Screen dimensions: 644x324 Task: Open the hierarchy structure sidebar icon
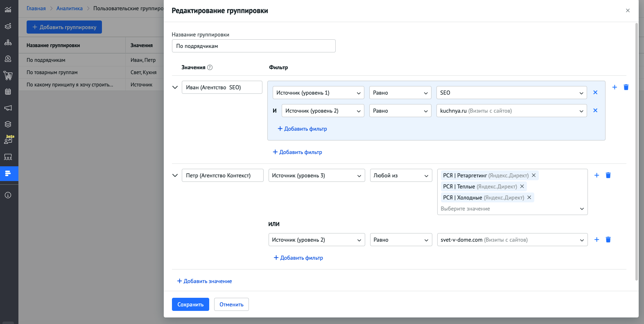pos(8,43)
